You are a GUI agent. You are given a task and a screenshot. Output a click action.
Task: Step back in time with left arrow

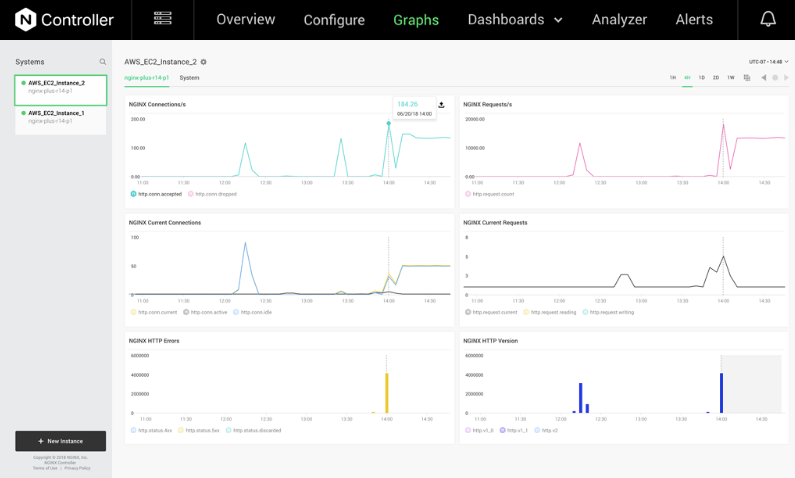click(763, 77)
